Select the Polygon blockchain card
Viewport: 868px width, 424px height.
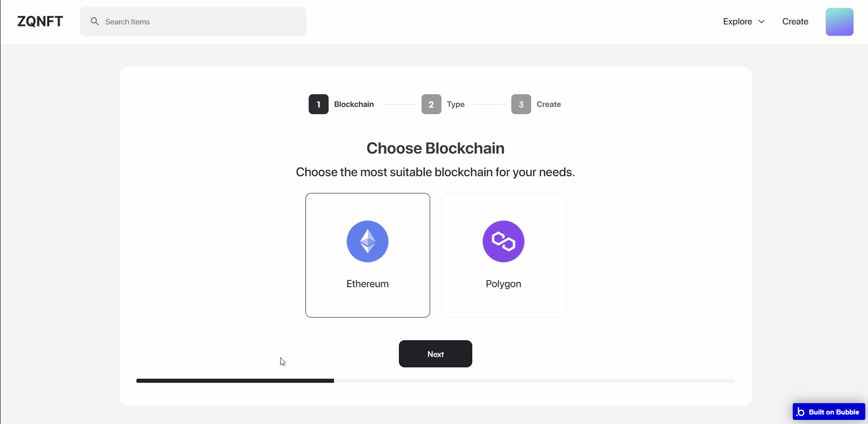point(504,255)
